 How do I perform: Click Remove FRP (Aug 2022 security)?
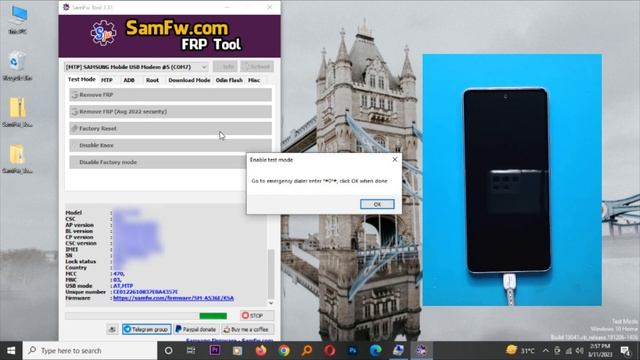tap(170, 111)
